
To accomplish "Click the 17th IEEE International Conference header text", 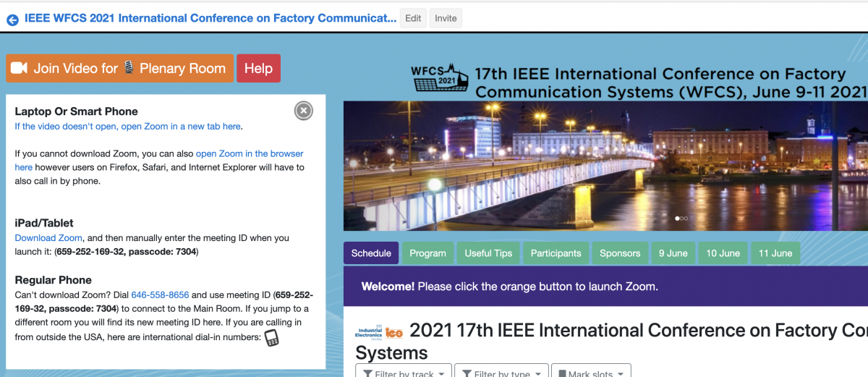I will (670, 83).
